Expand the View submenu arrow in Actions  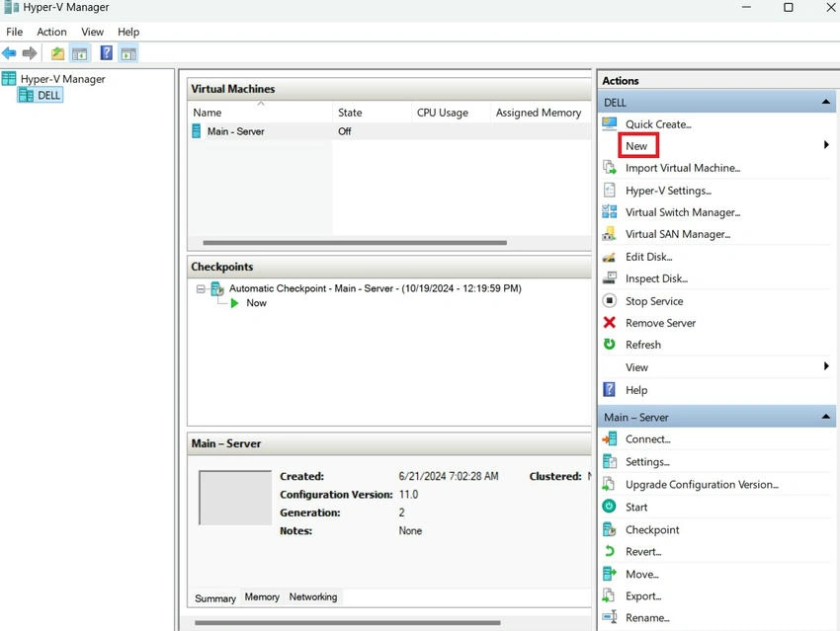(x=826, y=366)
